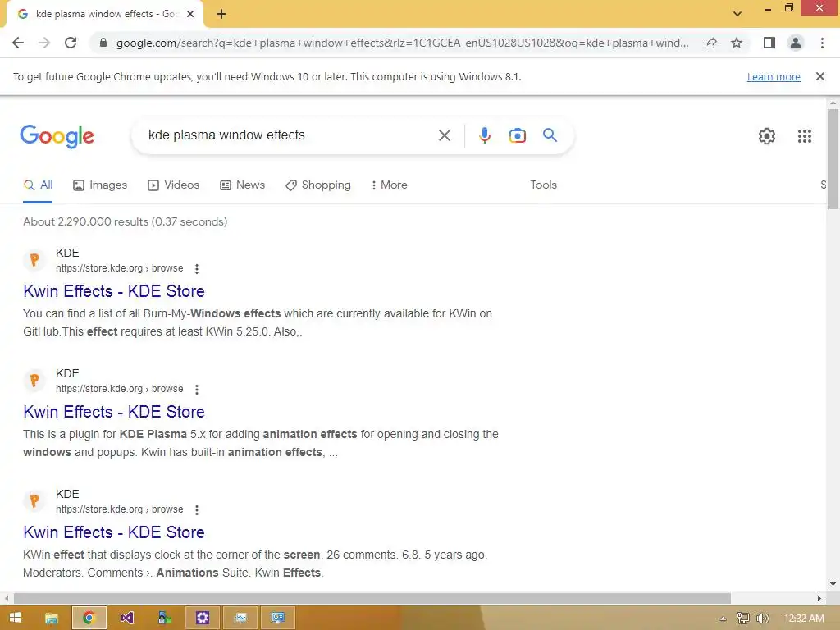Open the Chrome profile avatar menu
The width and height of the screenshot is (840, 630).
click(796, 43)
